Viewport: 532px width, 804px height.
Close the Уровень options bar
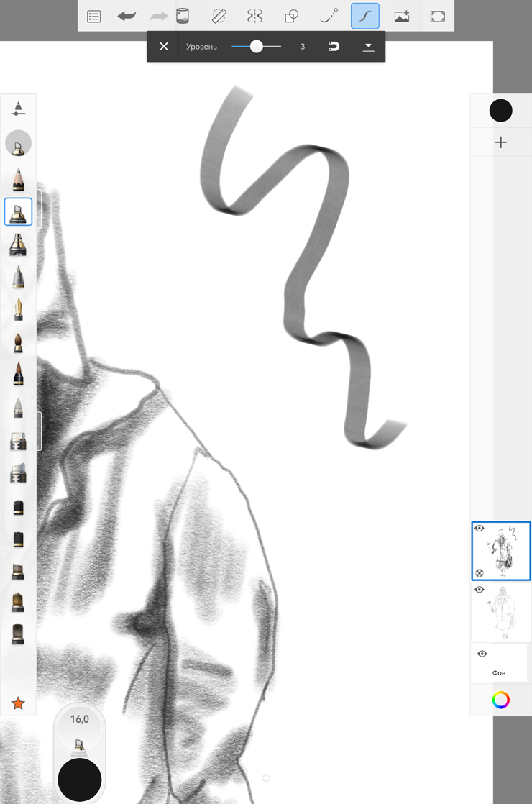point(164,47)
